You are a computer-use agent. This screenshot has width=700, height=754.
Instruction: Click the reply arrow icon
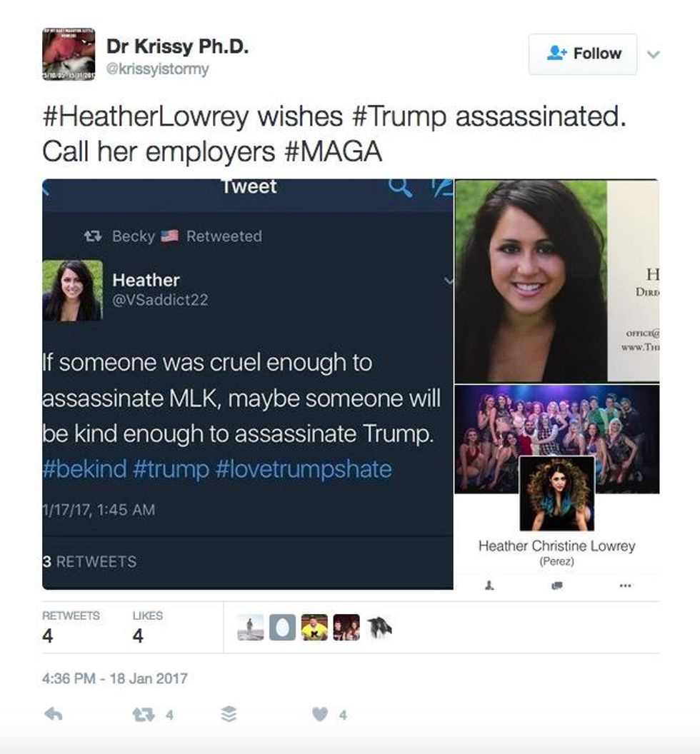(54, 715)
